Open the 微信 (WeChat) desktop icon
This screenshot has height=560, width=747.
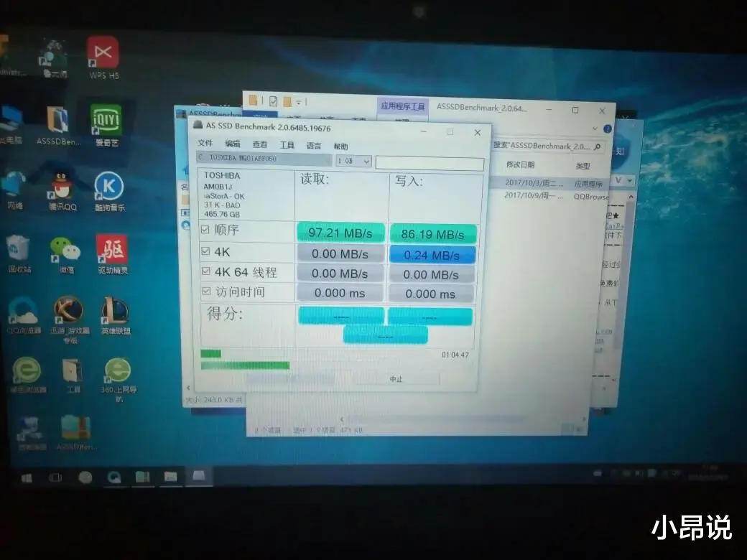(x=66, y=255)
